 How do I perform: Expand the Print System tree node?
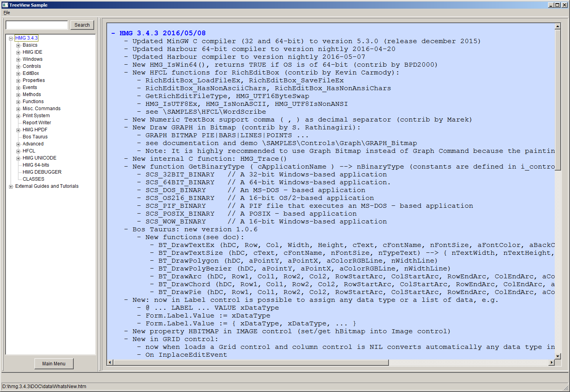tap(18, 116)
